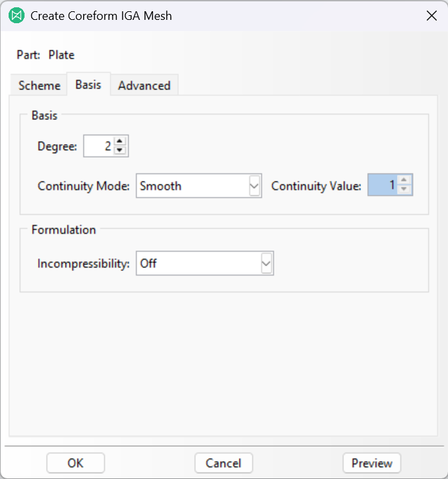Expand the Incompressibility dropdown

click(205, 263)
